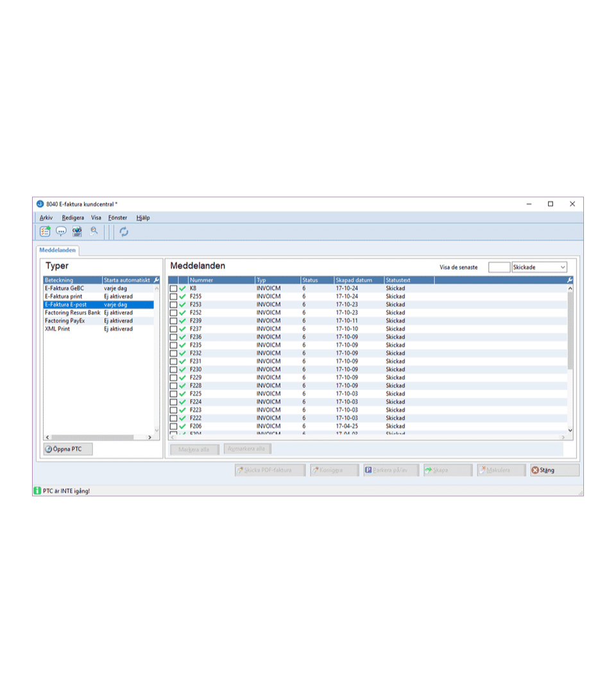Click the Typ column header
The width and height of the screenshot is (616, 693).
(278, 280)
